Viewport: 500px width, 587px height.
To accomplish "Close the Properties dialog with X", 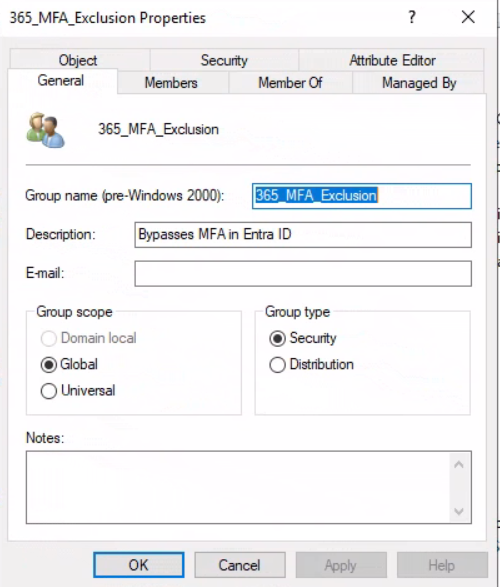I will pos(468,17).
